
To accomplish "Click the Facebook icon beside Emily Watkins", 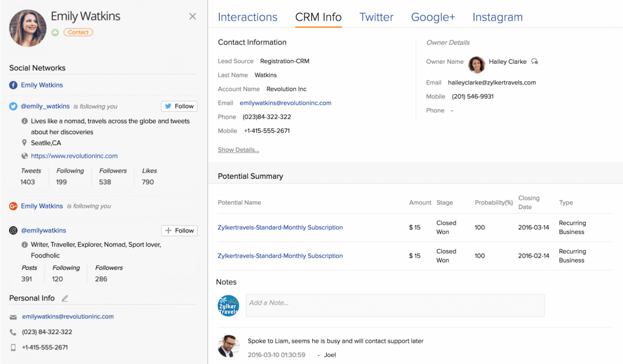I will (x=13, y=85).
